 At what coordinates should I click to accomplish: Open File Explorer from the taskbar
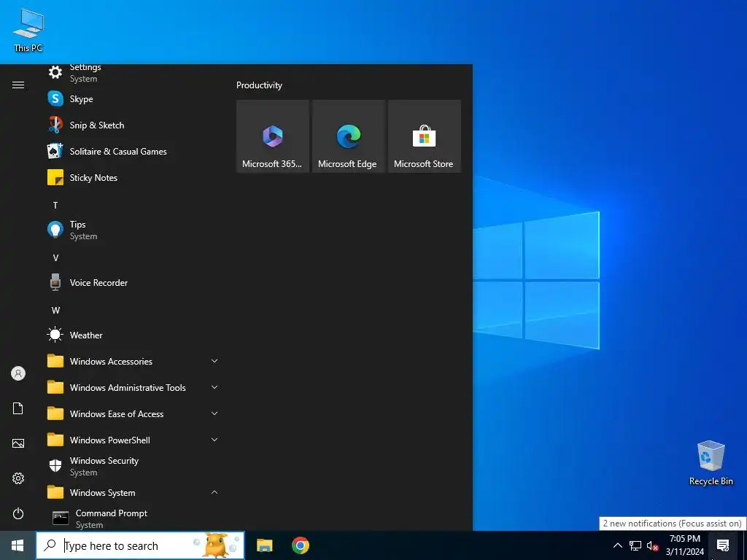tap(264, 545)
